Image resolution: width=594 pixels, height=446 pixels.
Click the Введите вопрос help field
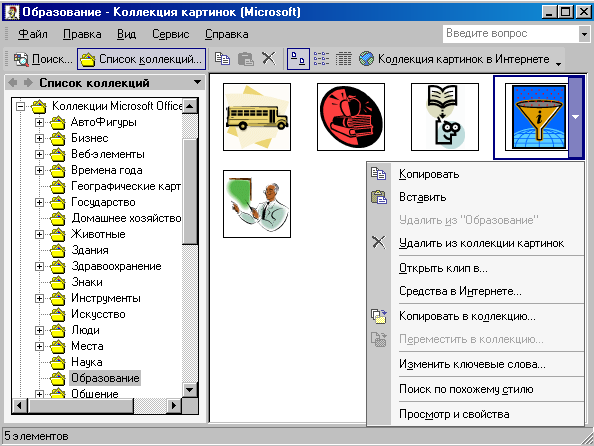coord(511,34)
